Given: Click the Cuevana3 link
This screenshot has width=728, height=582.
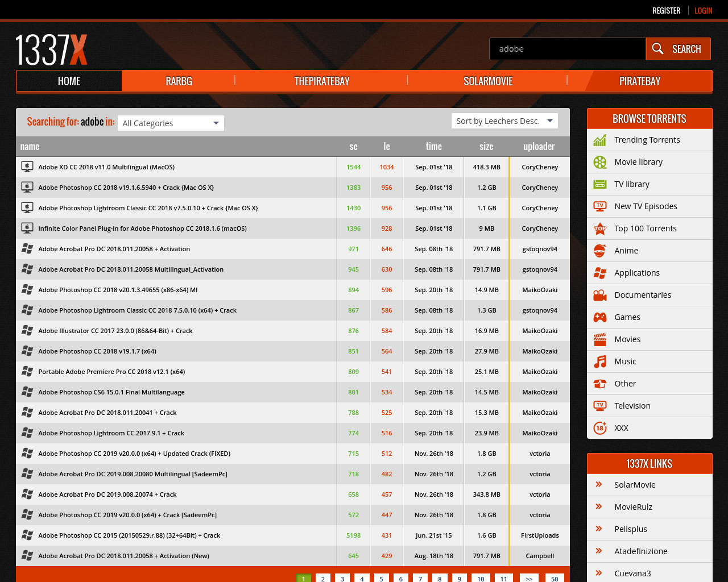Looking at the screenshot, I should click(632, 573).
